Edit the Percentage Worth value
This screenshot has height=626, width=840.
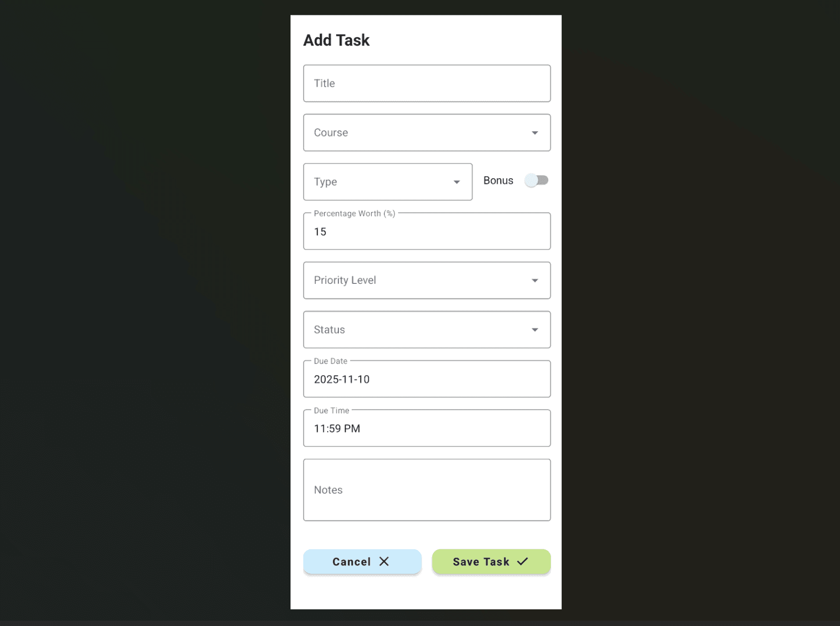427,231
